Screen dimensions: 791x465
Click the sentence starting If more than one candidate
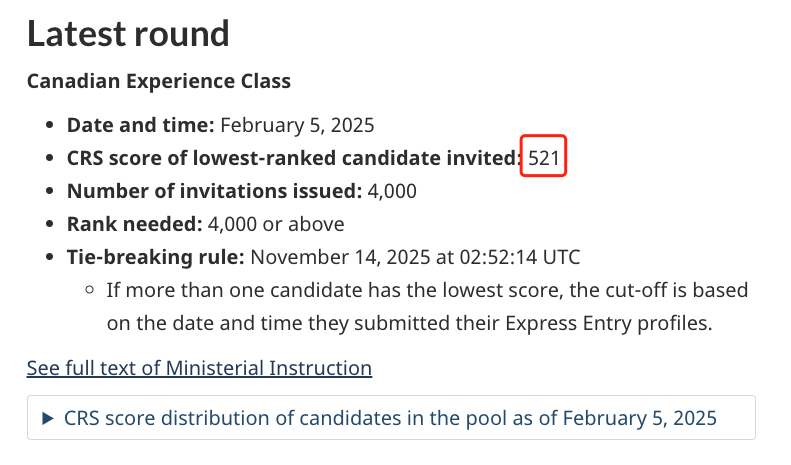(x=427, y=307)
